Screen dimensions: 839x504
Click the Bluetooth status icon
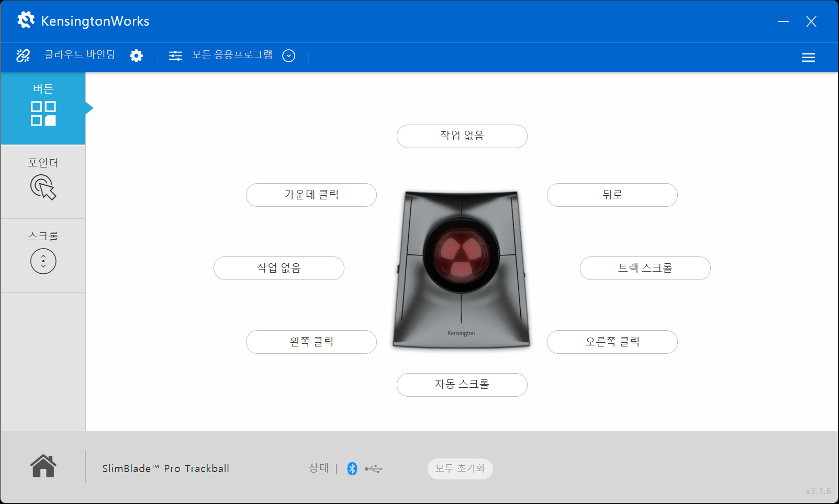(352, 468)
